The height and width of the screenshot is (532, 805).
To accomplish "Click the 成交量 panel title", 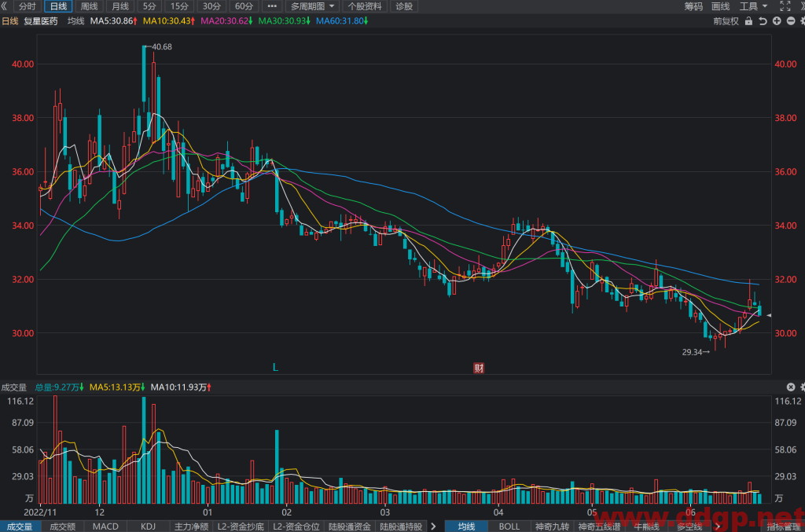I will (x=14, y=387).
